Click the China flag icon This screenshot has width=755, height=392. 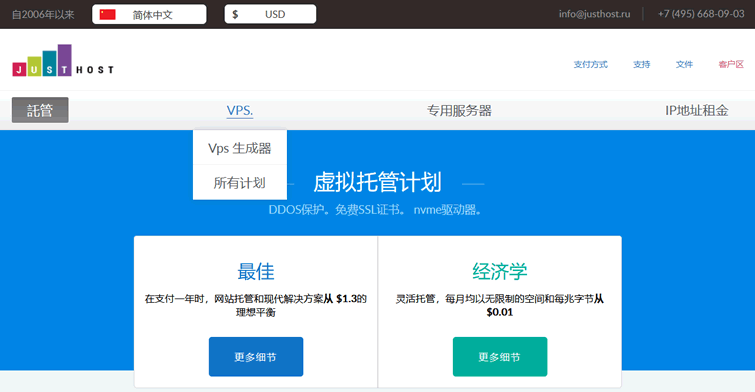(x=107, y=14)
